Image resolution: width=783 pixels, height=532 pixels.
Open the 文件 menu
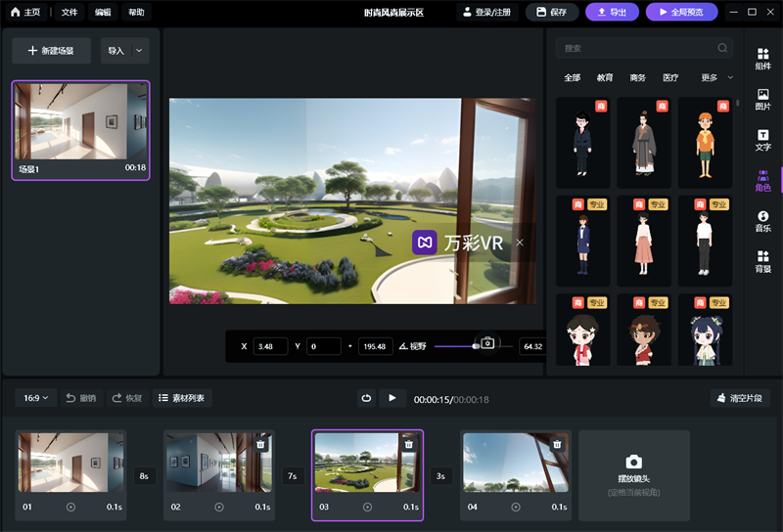point(69,13)
